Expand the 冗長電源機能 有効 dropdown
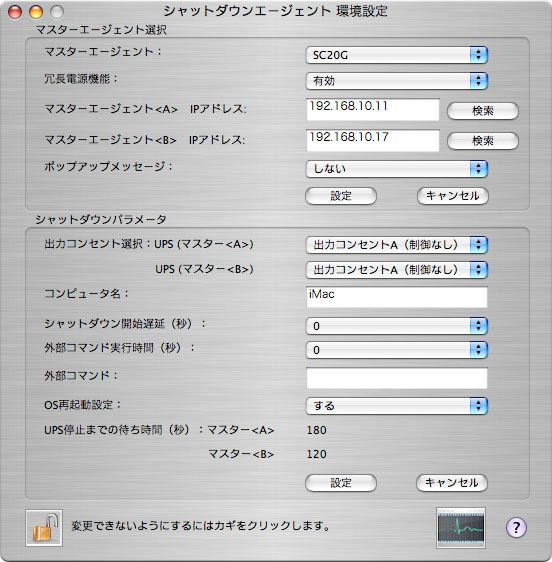The height and width of the screenshot is (562, 552). tap(396, 81)
